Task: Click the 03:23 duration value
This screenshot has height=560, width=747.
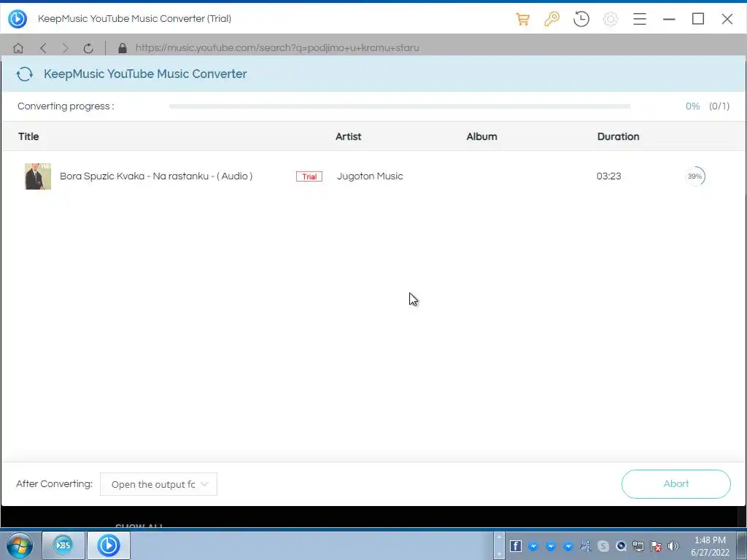Action: (609, 176)
